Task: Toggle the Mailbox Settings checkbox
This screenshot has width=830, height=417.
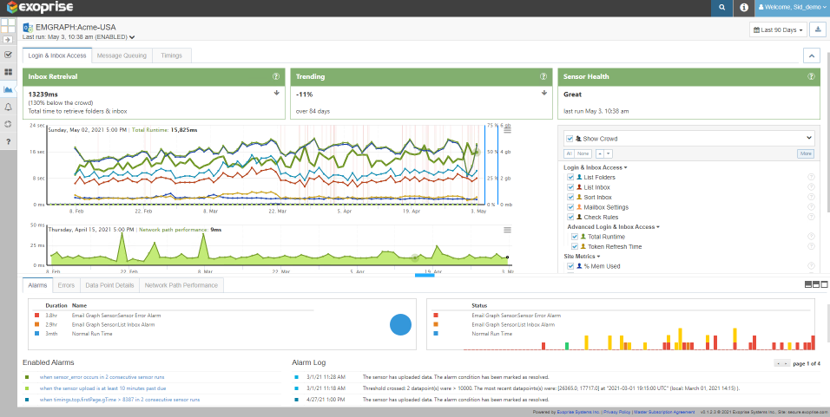Action: 570,207
